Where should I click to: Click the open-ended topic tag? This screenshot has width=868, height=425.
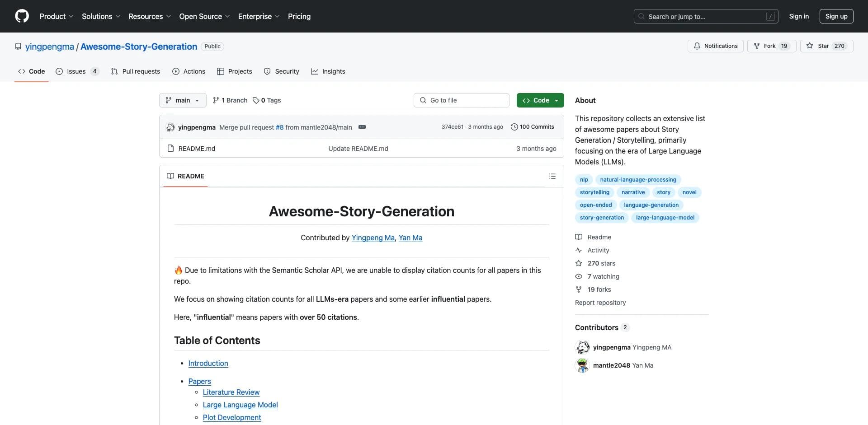596,205
